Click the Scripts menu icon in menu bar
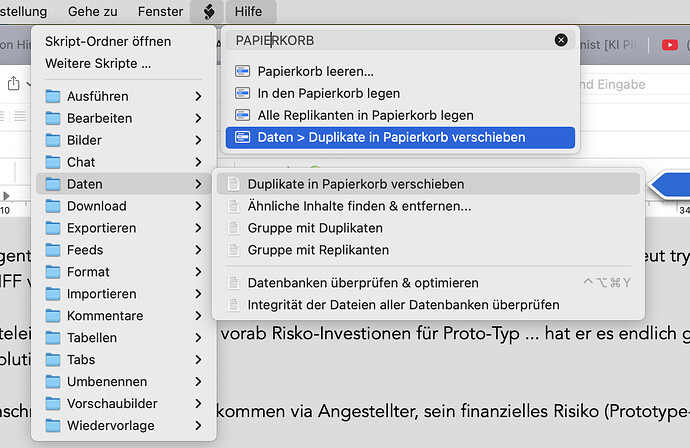Image resolution: width=690 pixels, height=448 pixels. point(207,12)
